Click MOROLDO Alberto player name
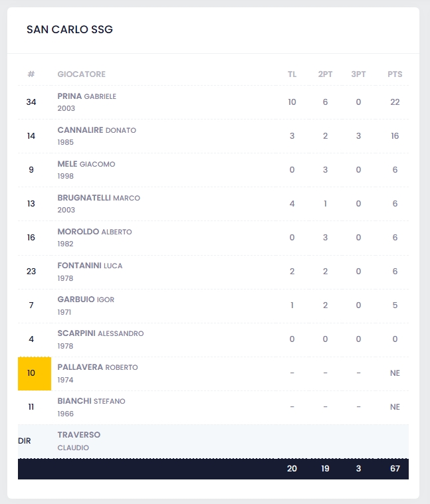The height and width of the screenshot is (504, 430). point(94,232)
